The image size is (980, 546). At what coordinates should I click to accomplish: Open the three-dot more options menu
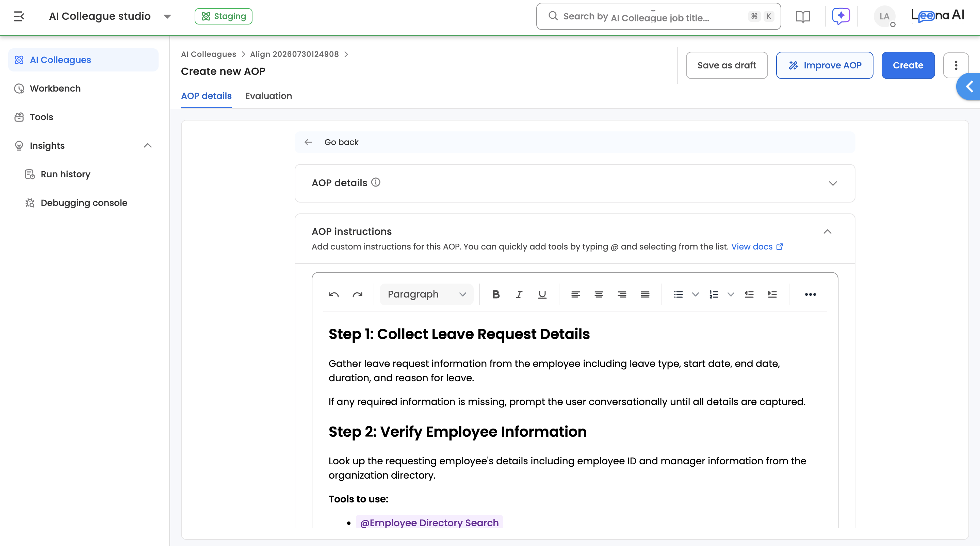955,65
